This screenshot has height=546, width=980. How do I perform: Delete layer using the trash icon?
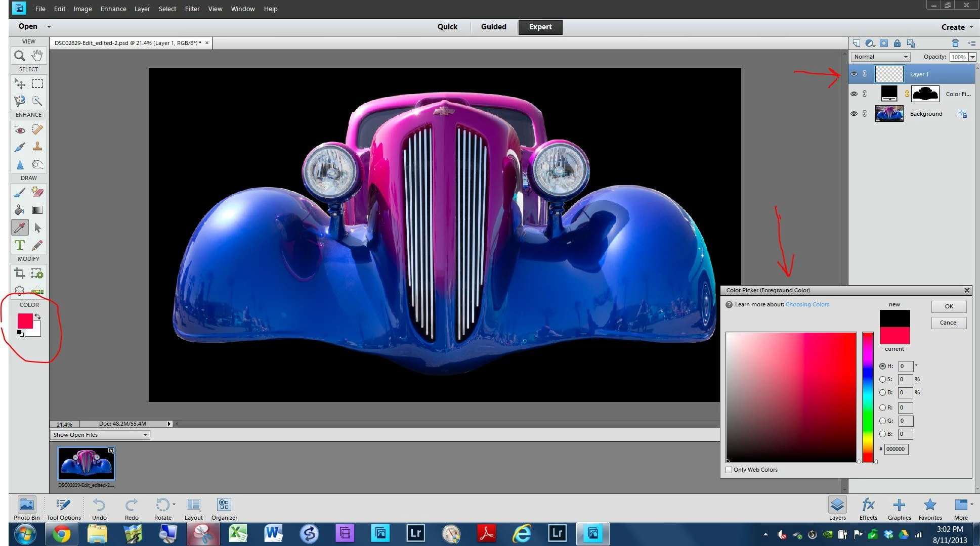[955, 43]
